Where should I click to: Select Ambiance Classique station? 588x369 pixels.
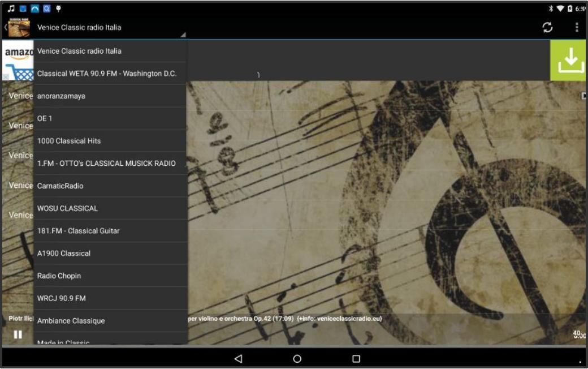pos(110,321)
